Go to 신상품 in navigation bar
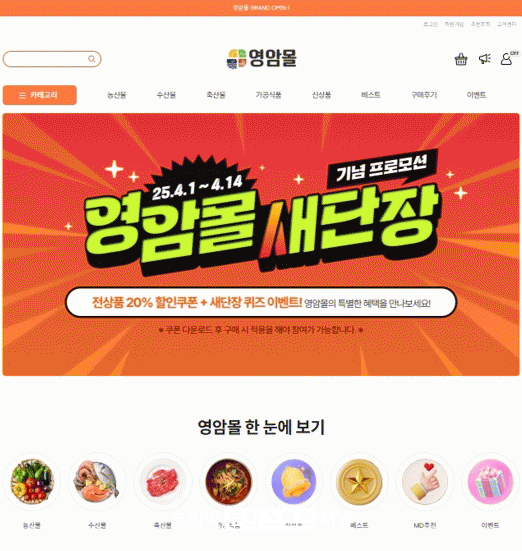Screen dimensions: 522x551 click(321, 95)
